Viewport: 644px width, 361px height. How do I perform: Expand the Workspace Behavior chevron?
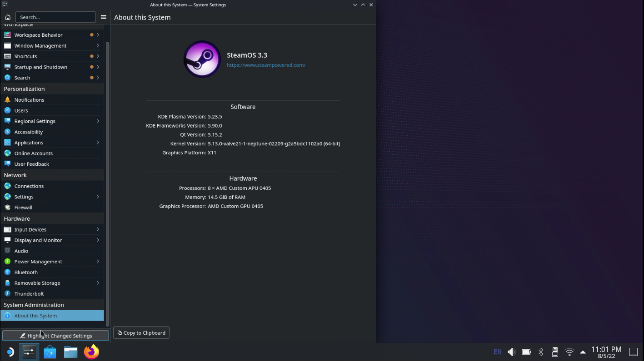click(x=98, y=35)
